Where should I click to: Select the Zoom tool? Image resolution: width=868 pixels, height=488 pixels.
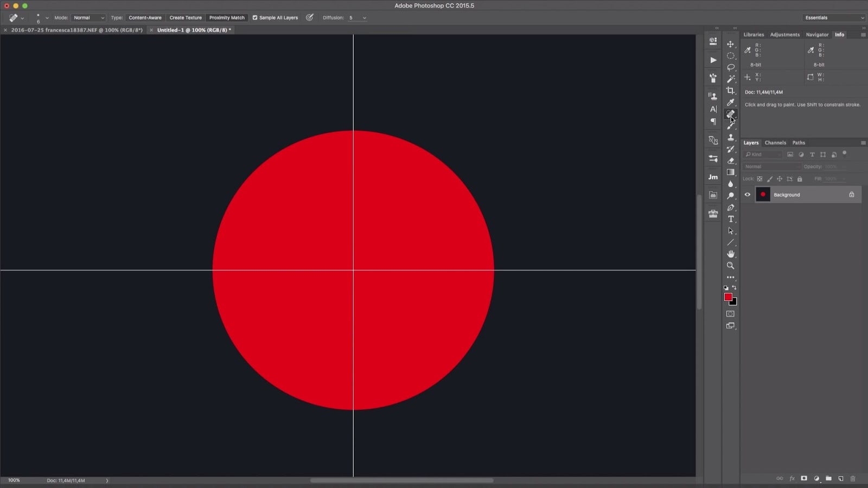[x=731, y=266]
